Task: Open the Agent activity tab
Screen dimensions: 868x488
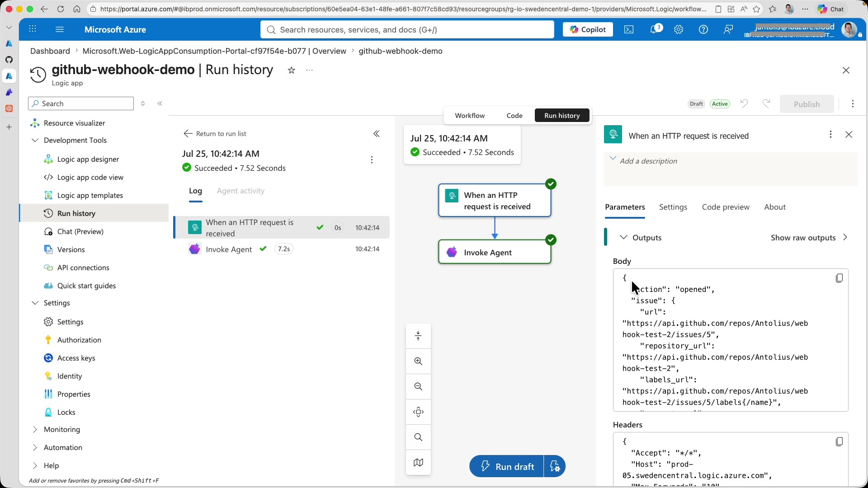Action: click(x=241, y=191)
